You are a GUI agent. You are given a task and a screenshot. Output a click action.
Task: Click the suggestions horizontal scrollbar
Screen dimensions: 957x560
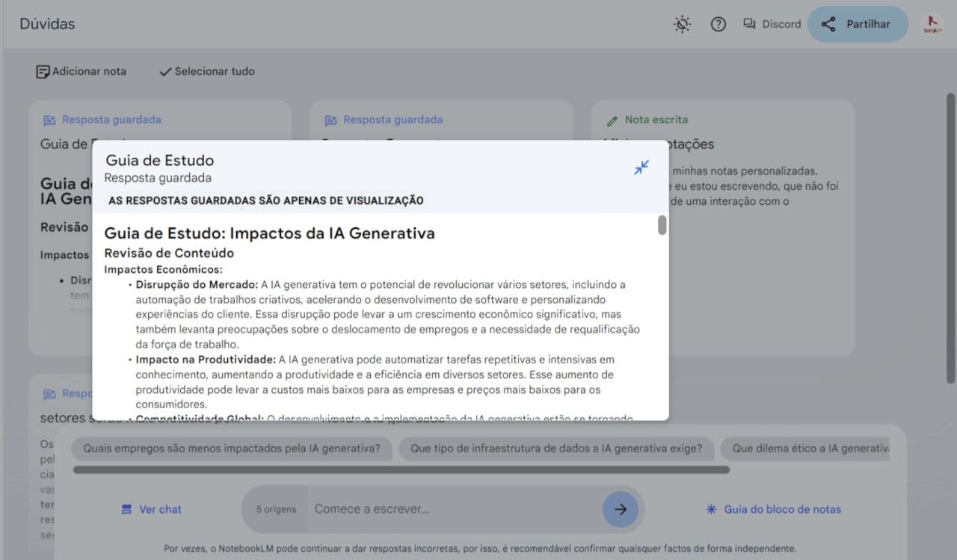click(401, 470)
